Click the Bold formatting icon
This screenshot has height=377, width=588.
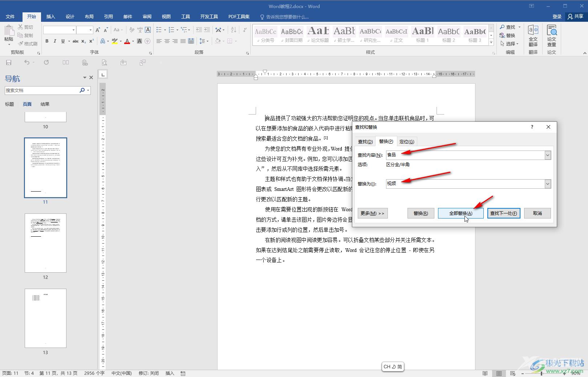tap(47, 41)
